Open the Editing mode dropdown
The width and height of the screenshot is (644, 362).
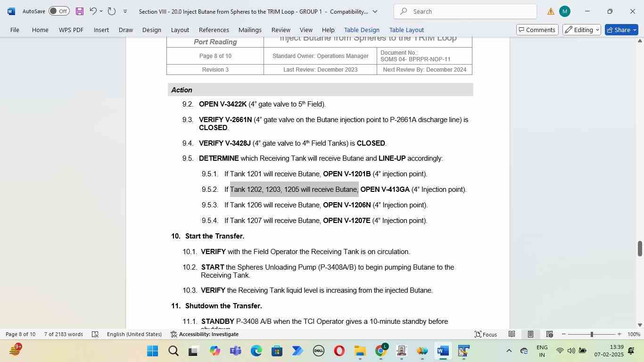581,30
